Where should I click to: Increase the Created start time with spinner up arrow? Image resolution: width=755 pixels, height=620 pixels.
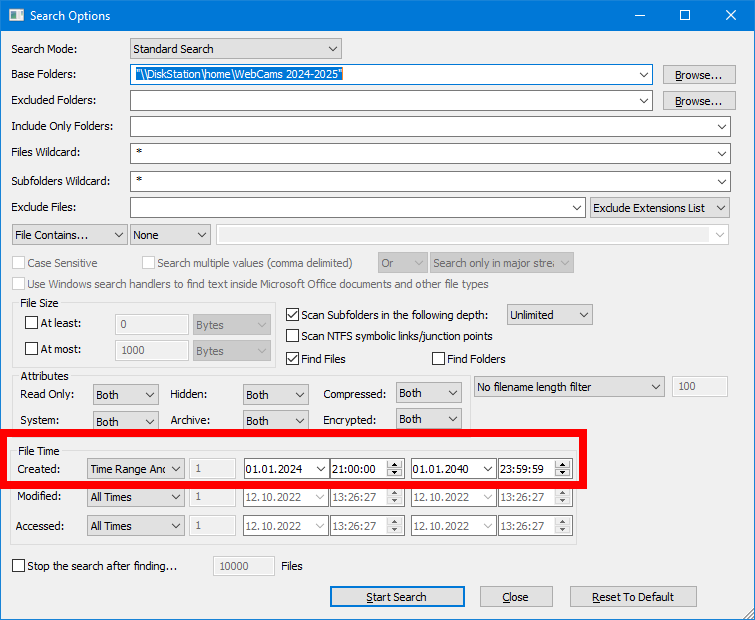[x=394, y=464]
